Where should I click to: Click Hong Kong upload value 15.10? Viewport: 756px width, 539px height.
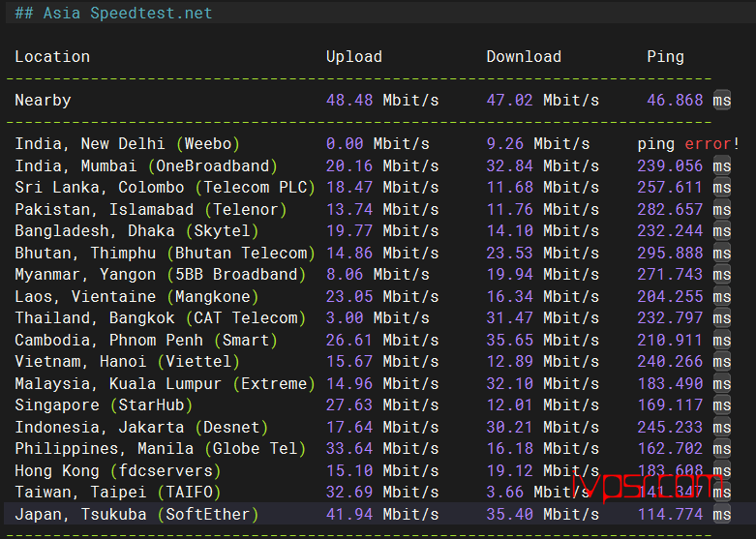coord(349,471)
